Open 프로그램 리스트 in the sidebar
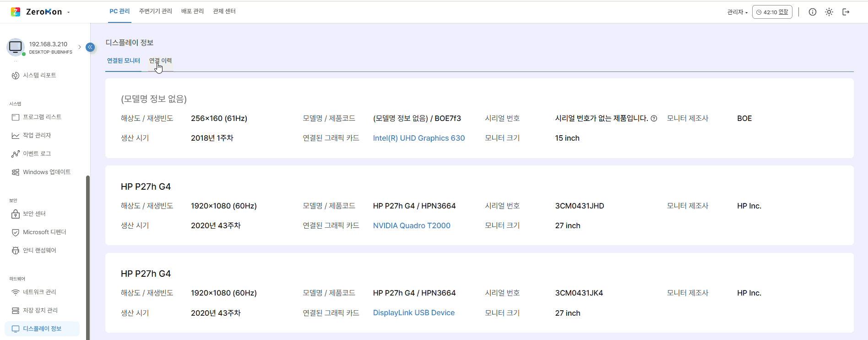Image resolution: width=868 pixels, height=340 pixels. [42, 117]
